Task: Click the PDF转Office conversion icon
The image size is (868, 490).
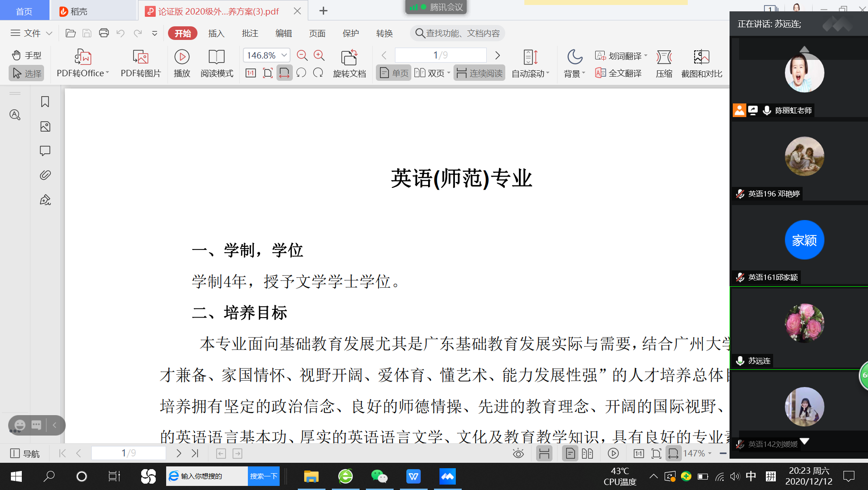Action: click(x=83, y=58)
